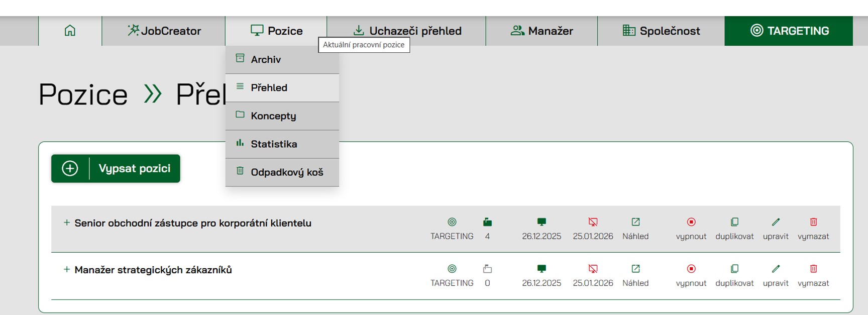Image resolution: width=868 pixels, height=315 pixels.
Task: Click the home icon tab
Action: [70, 31]
